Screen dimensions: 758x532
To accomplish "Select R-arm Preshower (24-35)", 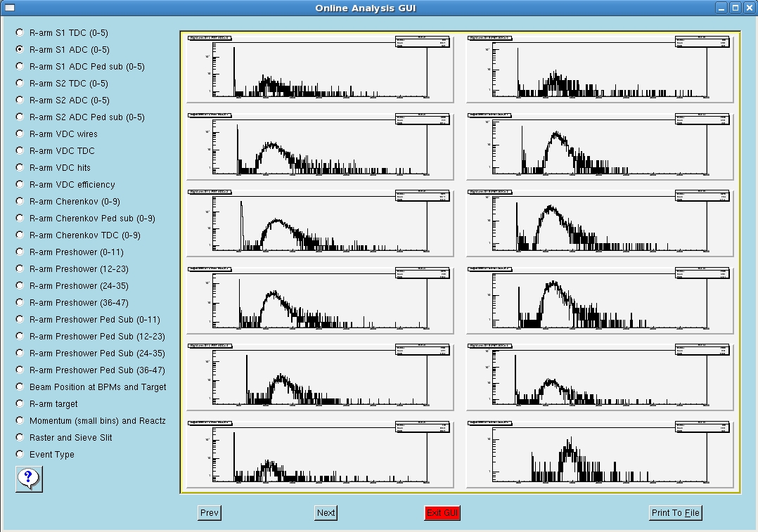I will click(x=72, y=286).
